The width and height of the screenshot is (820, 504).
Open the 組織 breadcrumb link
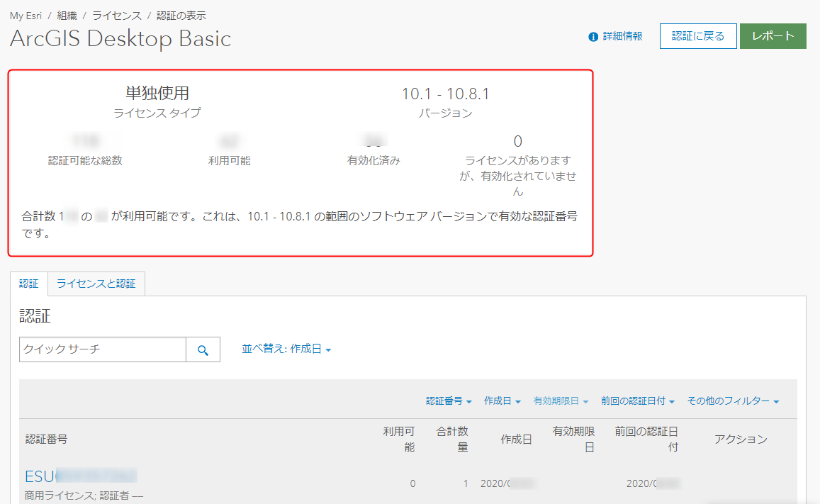(x=67, y=16)
